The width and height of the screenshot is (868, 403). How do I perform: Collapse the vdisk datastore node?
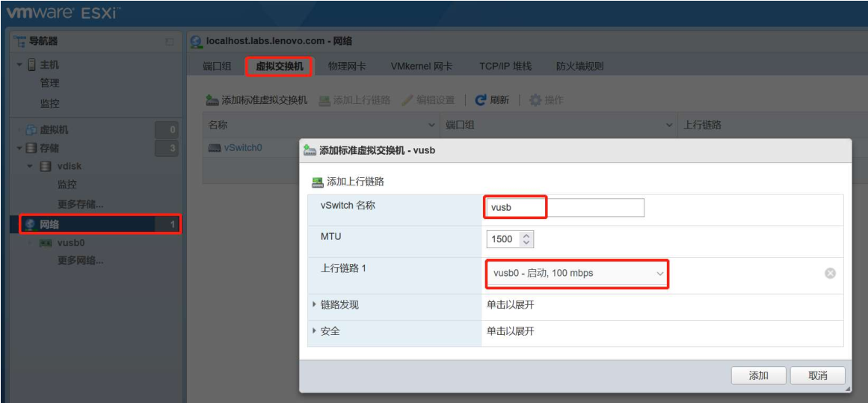click(x=31, y=167)
